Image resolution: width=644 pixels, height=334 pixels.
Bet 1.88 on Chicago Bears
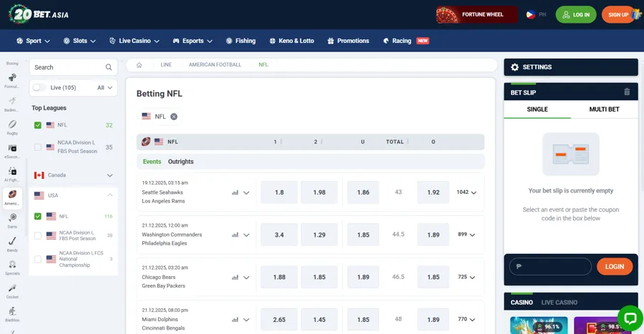tap(279, 277)
